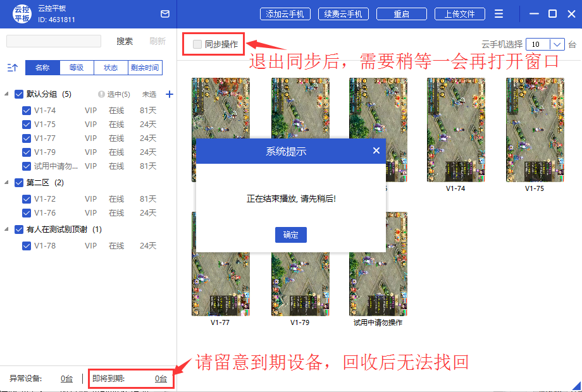The height and width of the screenshot is (392, 582).
Task: Click the 搜索 button
Action: (125, 41)
